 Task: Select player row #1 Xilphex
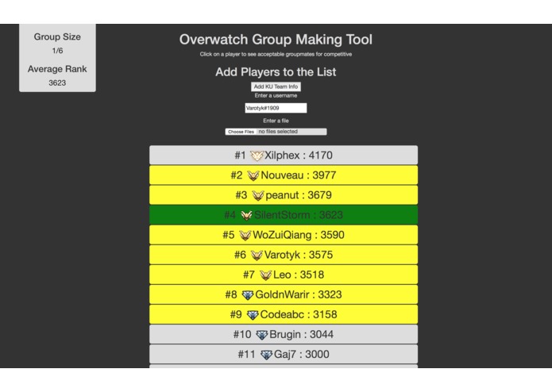284,155
